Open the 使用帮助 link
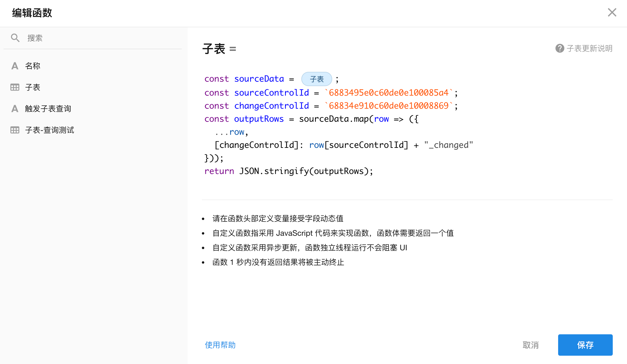This screenshot has height=364, width=627. 220,345
